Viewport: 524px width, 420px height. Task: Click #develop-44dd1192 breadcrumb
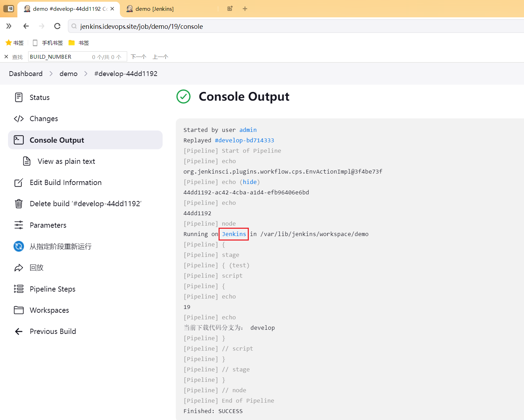click(126, 74)
